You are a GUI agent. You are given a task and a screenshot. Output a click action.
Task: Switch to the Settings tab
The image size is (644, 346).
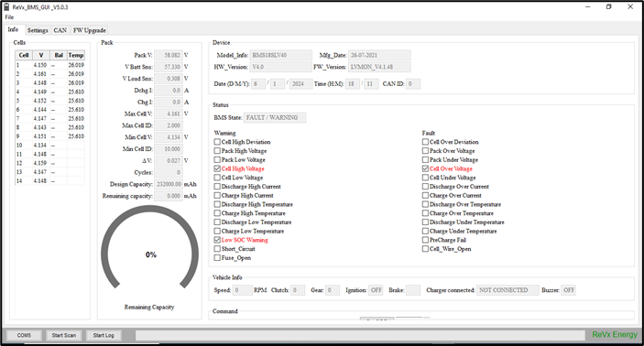coord(38,30)
